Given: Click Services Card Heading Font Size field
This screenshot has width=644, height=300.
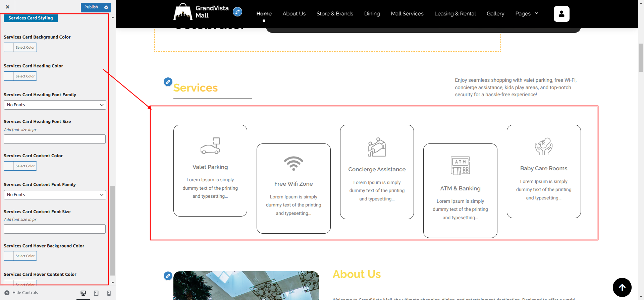Looking at the screenshot, I should tap(55, 139).
